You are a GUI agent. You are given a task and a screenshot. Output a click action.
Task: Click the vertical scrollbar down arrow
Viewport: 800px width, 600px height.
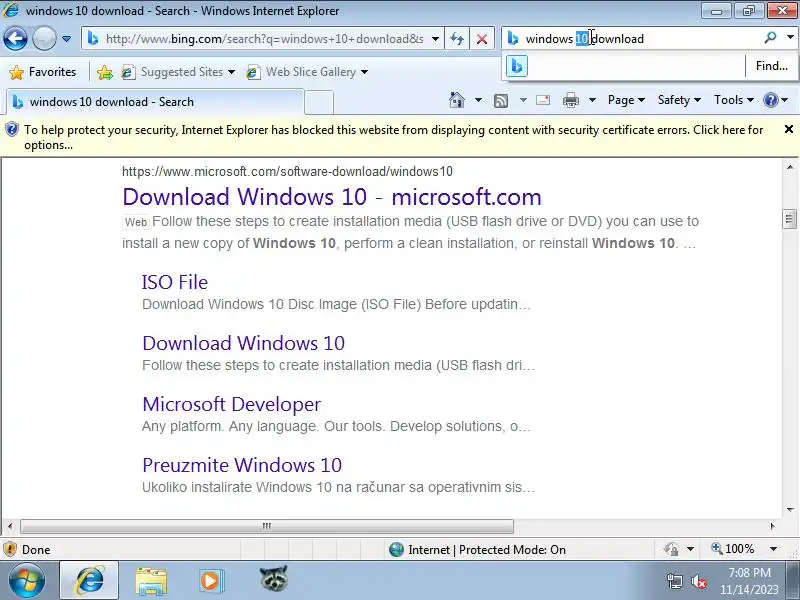click(x=790, y=510)
